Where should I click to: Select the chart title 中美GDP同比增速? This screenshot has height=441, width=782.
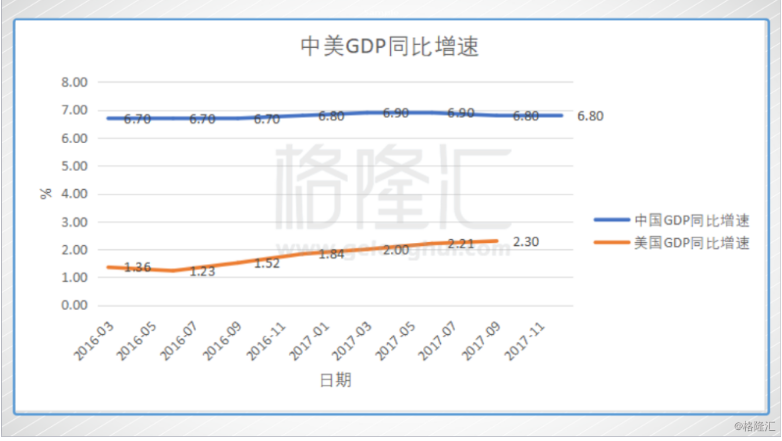(x=390, y=46)
